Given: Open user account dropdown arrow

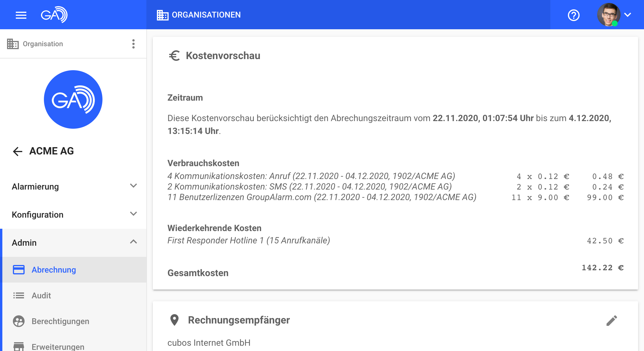Looking at the screenshot, I should pyautogui.click(x=628, y=15).
